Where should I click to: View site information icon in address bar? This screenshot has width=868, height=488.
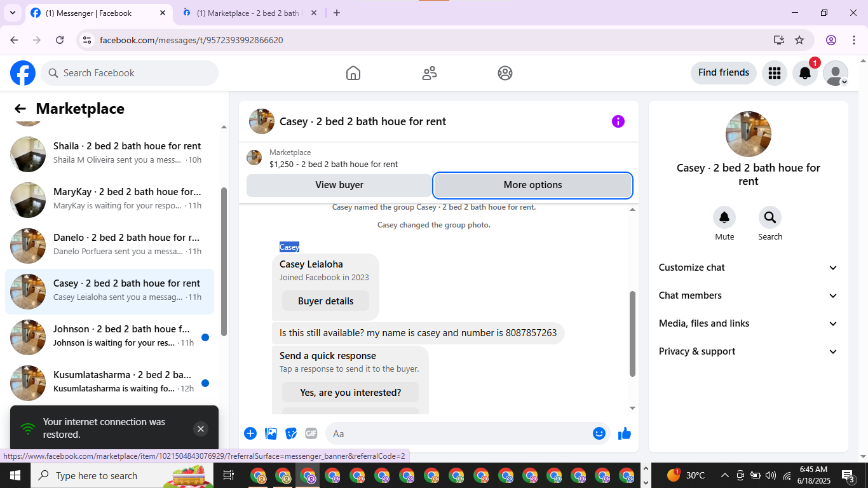pos(88,40)
